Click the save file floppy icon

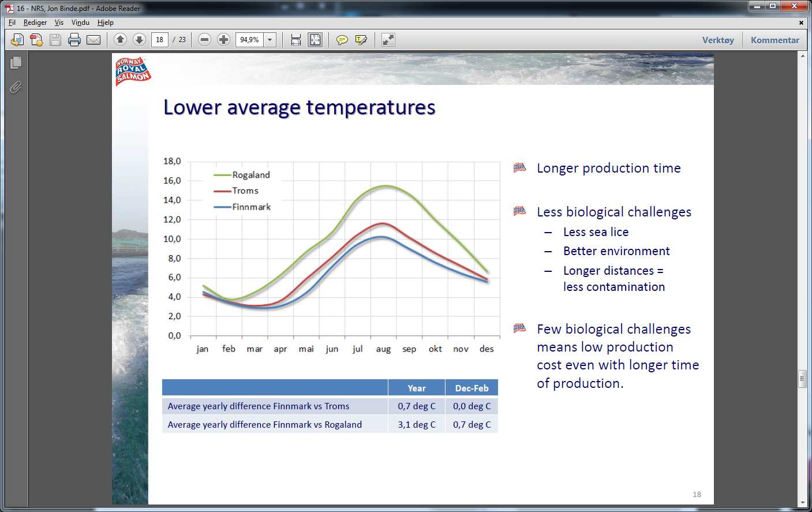click(55, 40)
